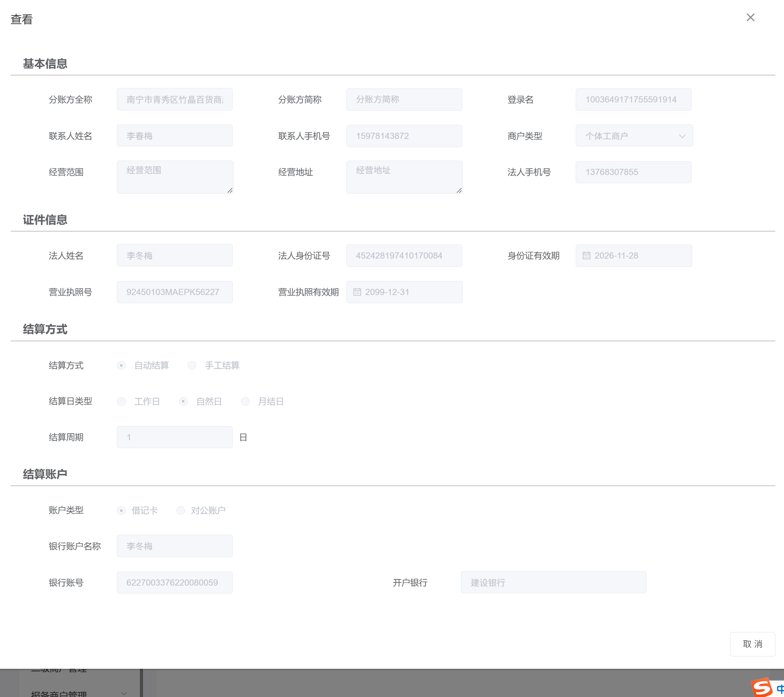Click the 开户银行 input field
Image resolution: width=784 pixels, height=697 pixels.
point(553,582)
